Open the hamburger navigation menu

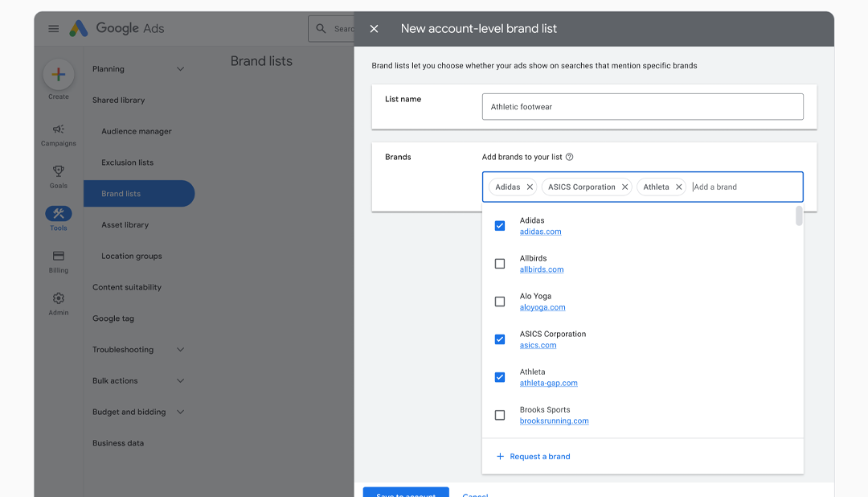(53, 28)
